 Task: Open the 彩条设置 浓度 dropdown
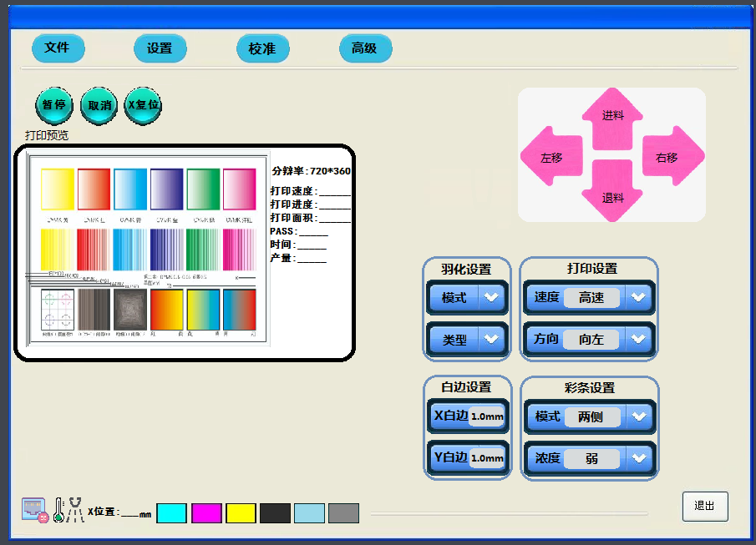coord(638,458)
